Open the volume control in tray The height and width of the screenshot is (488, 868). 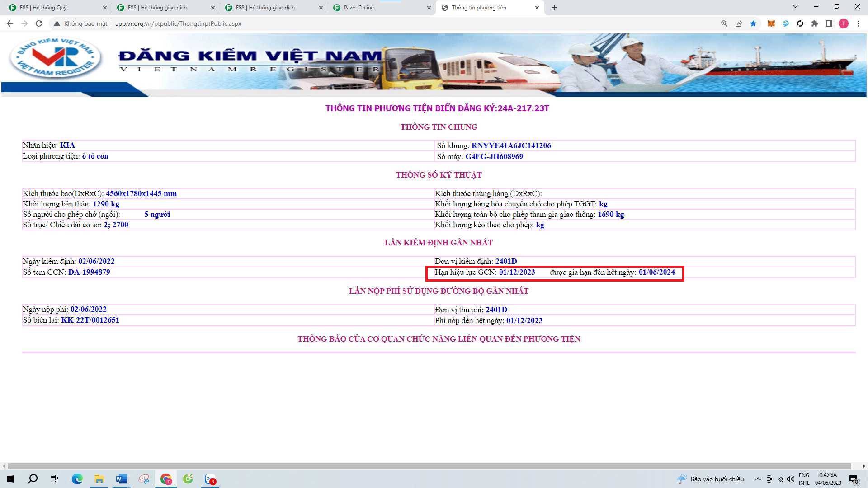[x=791, y=479]
